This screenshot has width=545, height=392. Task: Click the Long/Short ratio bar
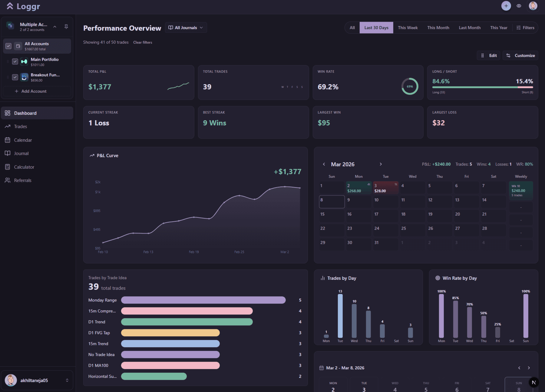point(483,87)
